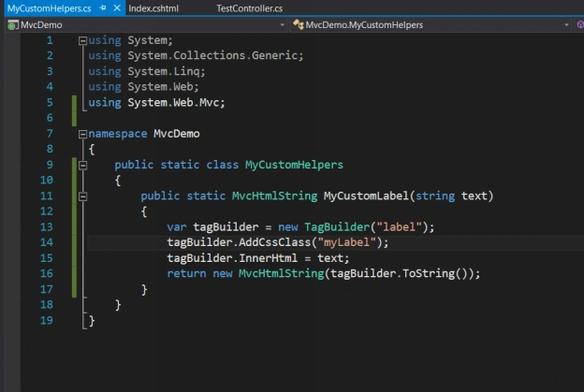584x392 pixels.
Task: Open the MvcDemo project dropdown
Action: click(282, 25)
